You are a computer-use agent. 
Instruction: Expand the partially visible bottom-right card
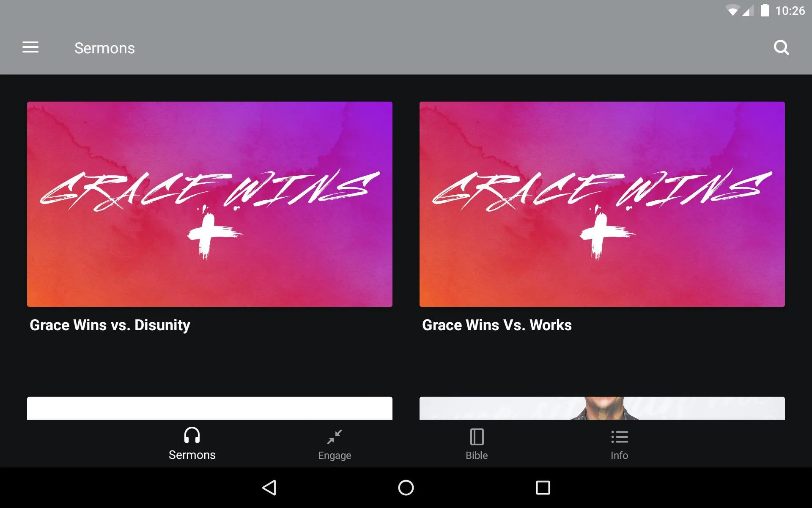[x=601, y=408]
